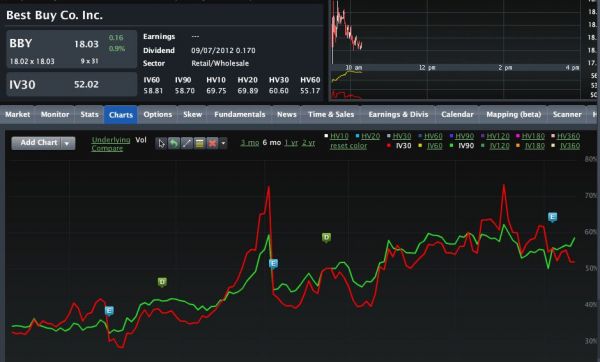Click the dividend marker above the 50% line
The image size is (600, 362).
(x=326, y=238)
